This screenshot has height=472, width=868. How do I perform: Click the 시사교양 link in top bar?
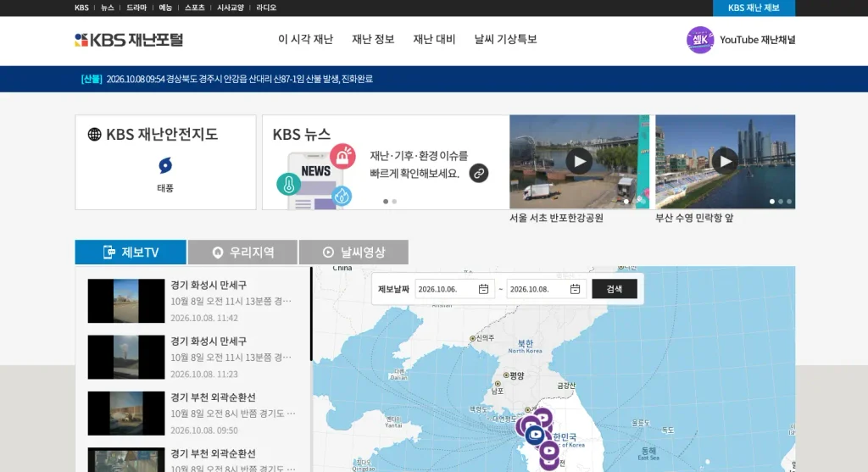coord(231,8)
